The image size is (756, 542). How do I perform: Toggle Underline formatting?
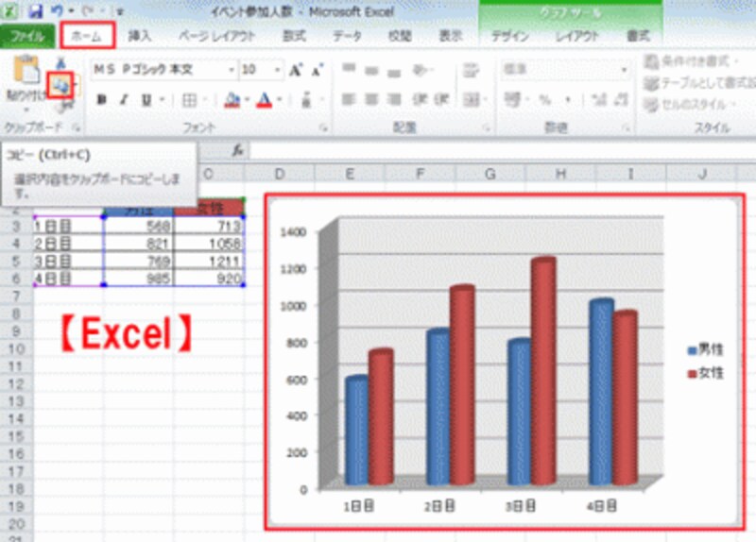[x=146, y=100]
